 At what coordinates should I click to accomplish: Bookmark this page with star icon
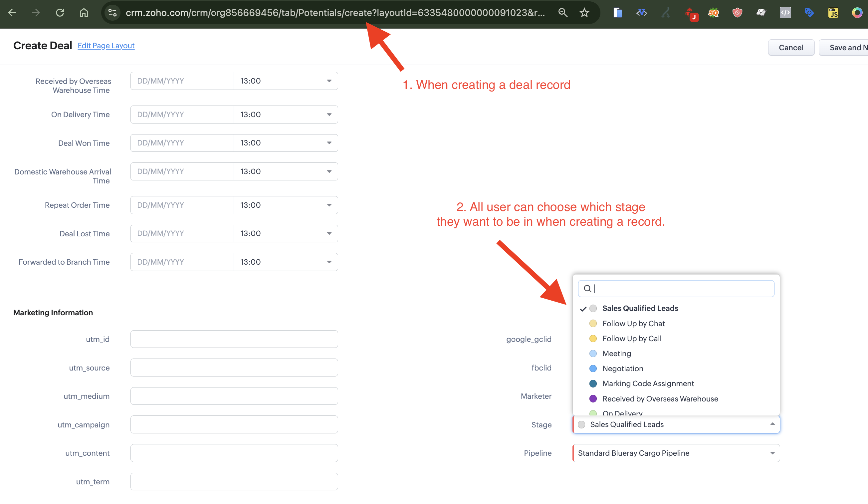pyautogui.click(x=584, y=13)
